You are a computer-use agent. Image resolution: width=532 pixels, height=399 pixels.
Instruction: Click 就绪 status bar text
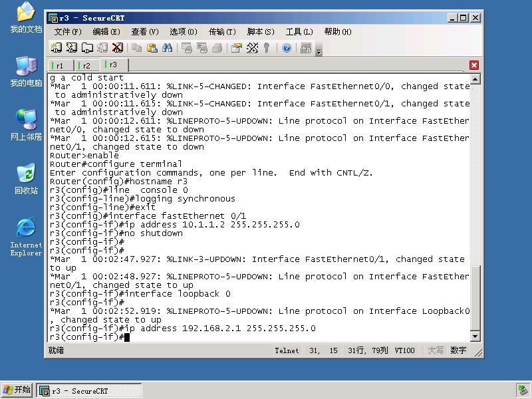point(56,350)
